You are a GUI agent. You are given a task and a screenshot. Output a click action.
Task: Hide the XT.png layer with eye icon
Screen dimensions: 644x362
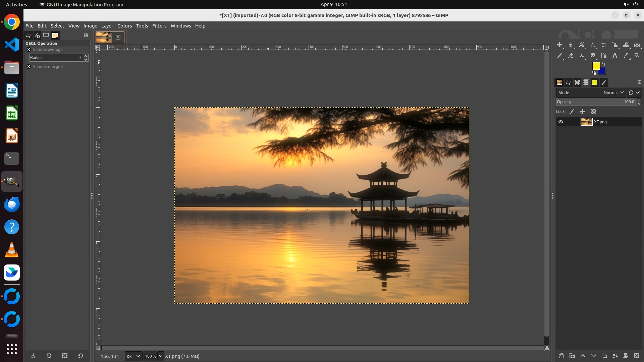click(561, 122)
